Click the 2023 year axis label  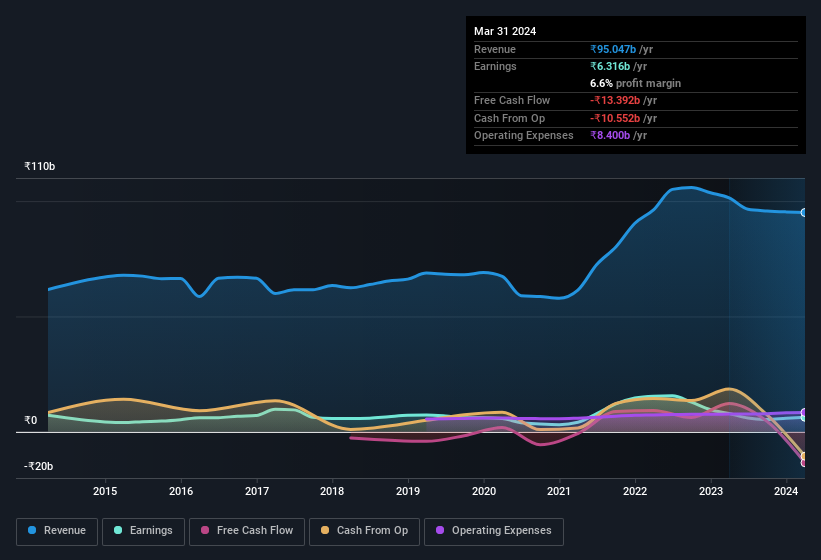(x=711, y=491)
